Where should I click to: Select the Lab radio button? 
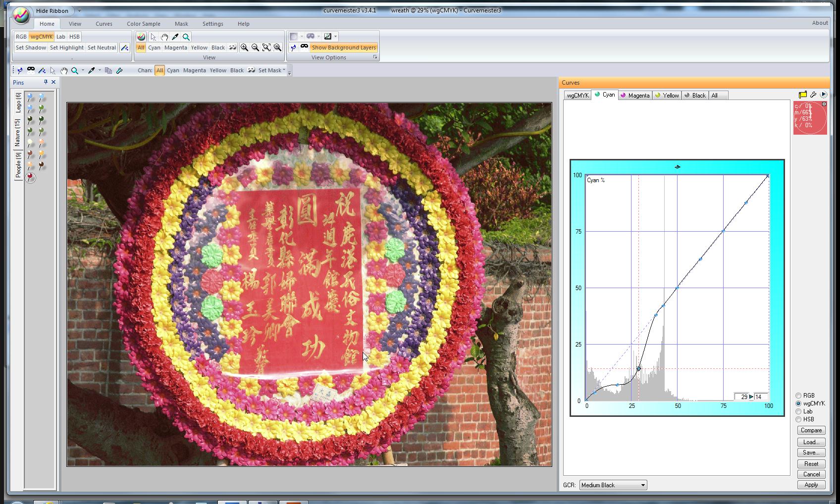[798, 411]
